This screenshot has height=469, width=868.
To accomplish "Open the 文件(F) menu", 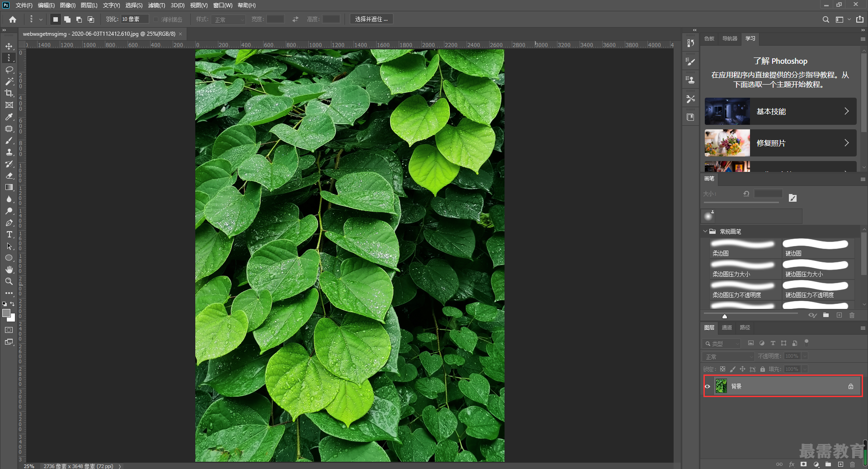I will pyautogui.click(x=24, y=5).
